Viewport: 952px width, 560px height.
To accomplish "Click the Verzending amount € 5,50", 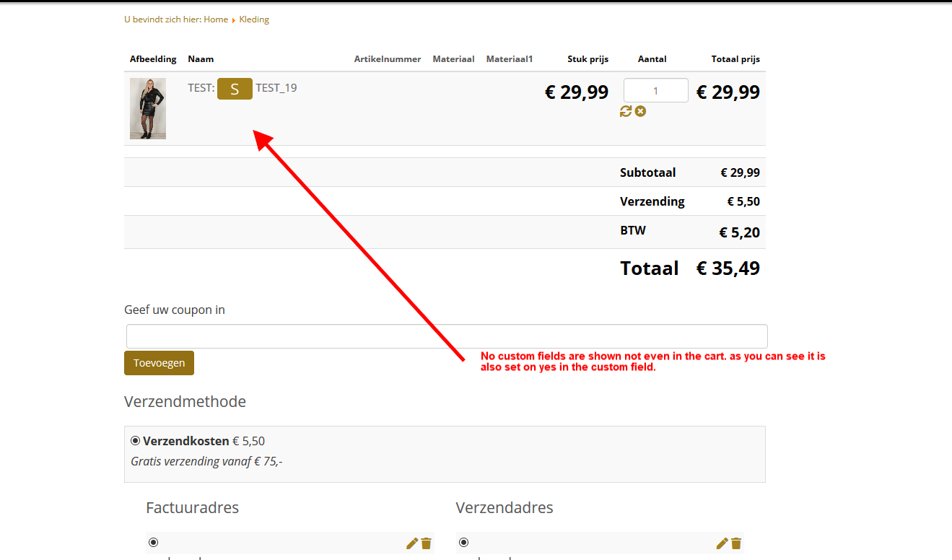I will 743,202.
